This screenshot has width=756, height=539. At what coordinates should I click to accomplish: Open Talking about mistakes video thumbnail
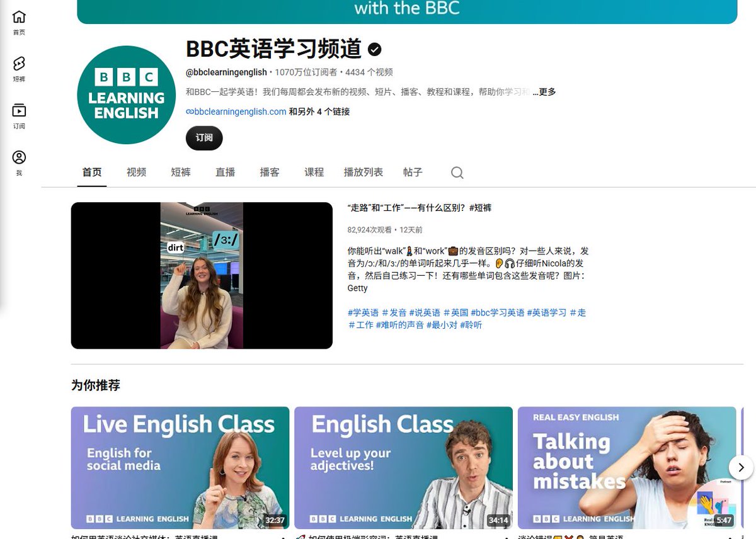pyautogui.click(x=627, y=468)
